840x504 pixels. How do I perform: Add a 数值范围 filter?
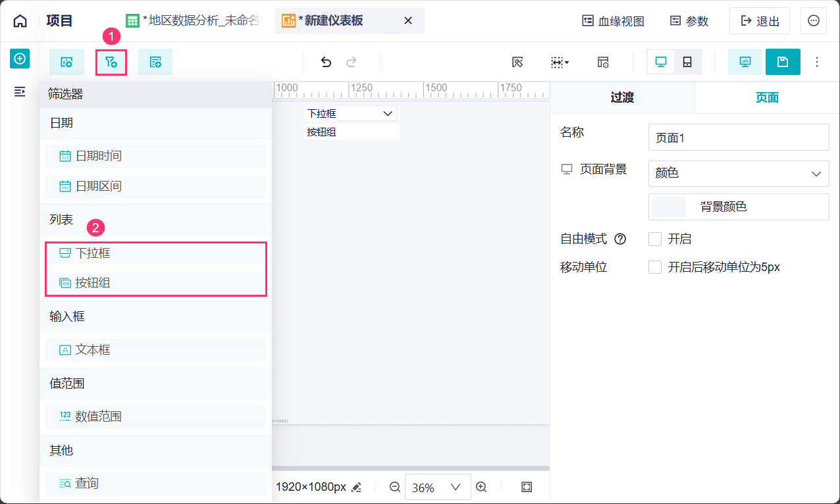coord(155,416)
